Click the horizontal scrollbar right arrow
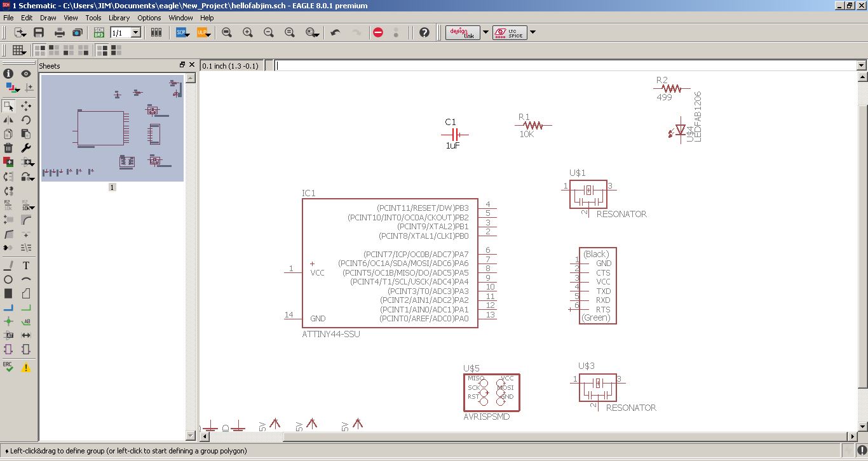Screen dimensions: 868x461 point(853,437)
